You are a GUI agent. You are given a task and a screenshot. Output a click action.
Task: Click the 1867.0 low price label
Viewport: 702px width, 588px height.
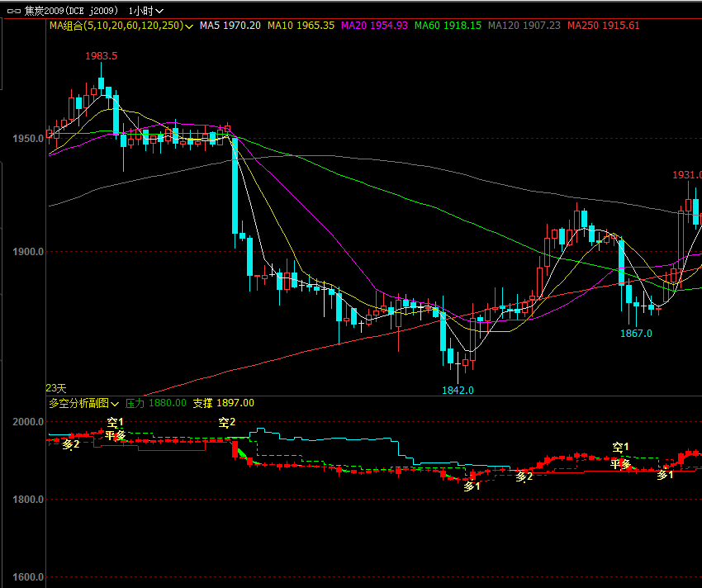pyautogui.click(x=636, y=334)
